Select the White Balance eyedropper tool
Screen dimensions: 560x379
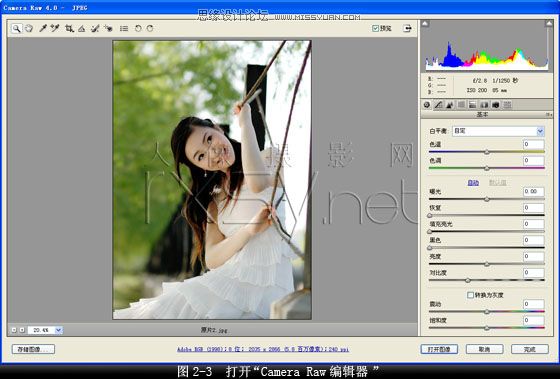[x=43, y=28]
